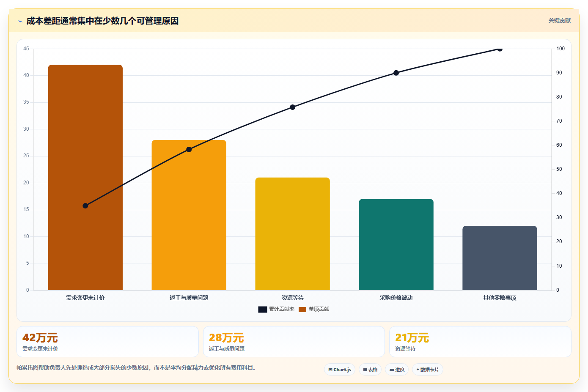Open the 21万元 summary card
This screenshot has height=392, width=588.
pyautogui.click(x=480, y=342)
